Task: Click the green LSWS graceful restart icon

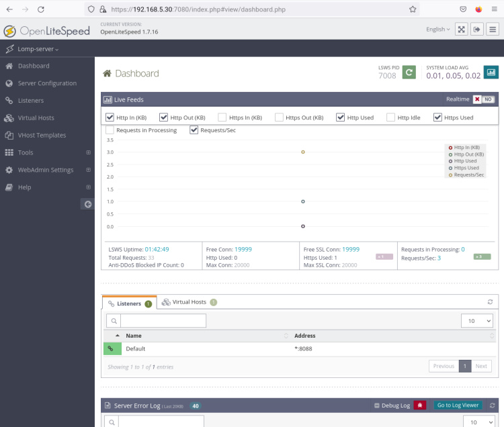Action: [409, 72]
